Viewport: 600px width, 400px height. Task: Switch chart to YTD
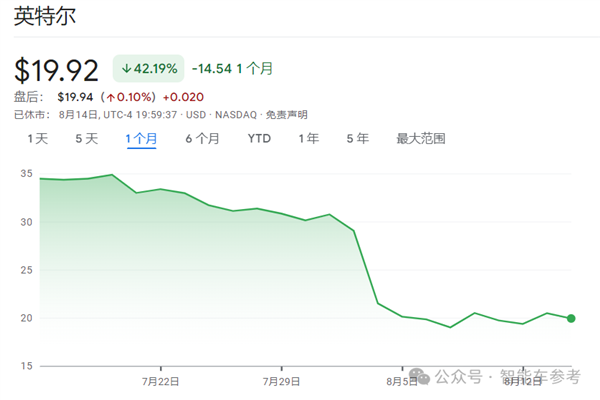tap(259, 139)
